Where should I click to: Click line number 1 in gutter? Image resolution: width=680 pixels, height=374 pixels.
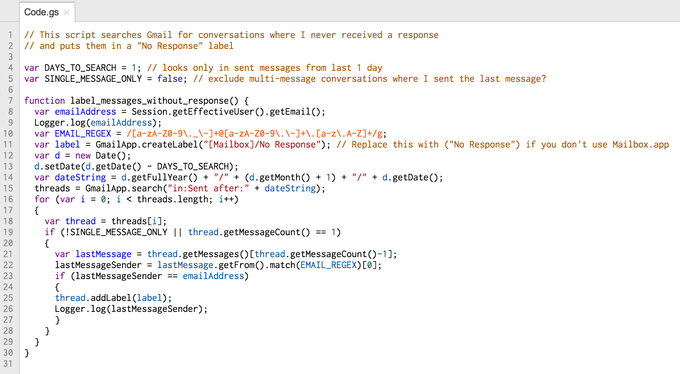(x=11, y=35)
